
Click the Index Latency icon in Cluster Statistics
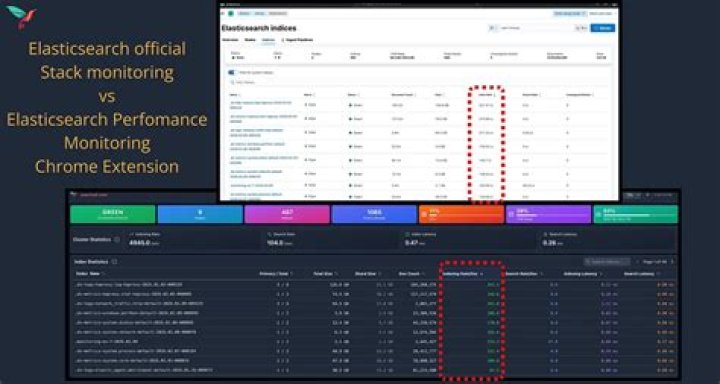(407, 234)
